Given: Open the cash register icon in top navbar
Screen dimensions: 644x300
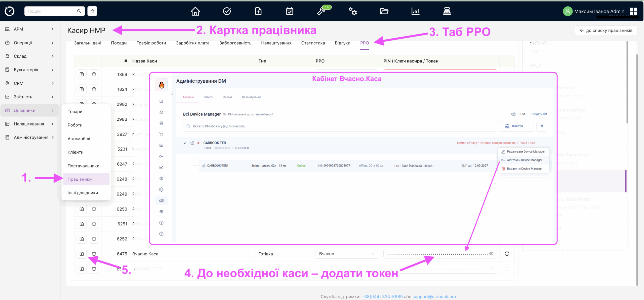Looking at the screenshot, I should (x=447, y=11).
